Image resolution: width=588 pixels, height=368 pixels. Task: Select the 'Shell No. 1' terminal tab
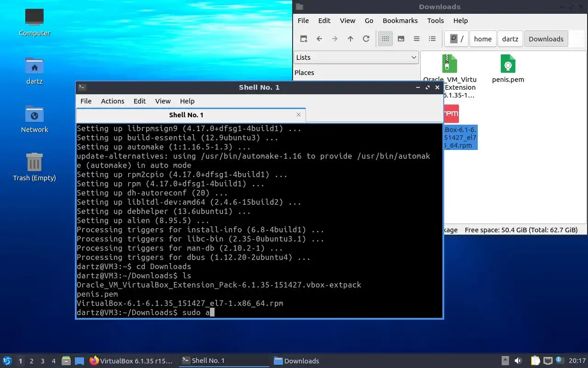(186, 115)
